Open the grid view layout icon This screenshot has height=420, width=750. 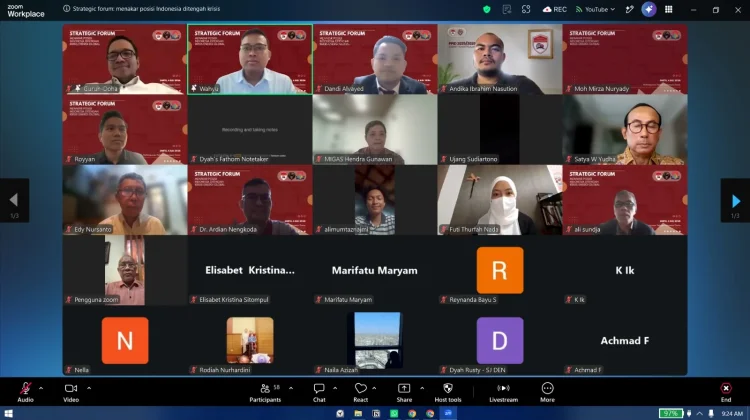tap(669, 9)
